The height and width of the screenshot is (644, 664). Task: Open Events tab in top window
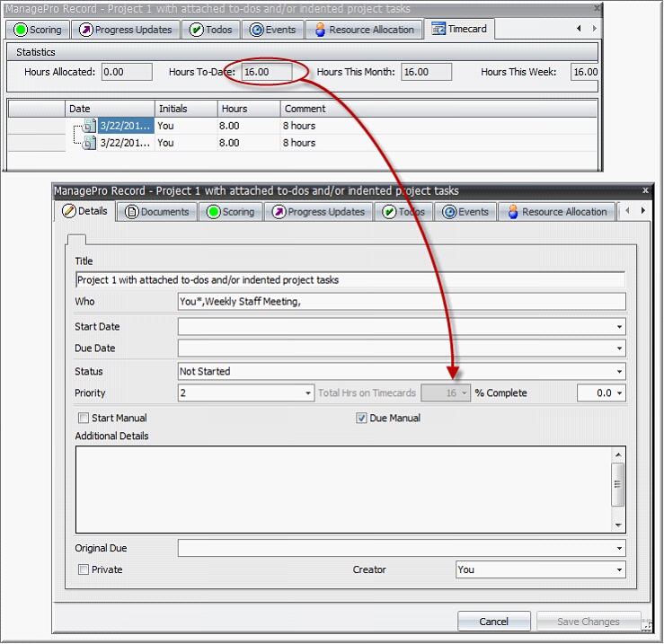[273, 30]
